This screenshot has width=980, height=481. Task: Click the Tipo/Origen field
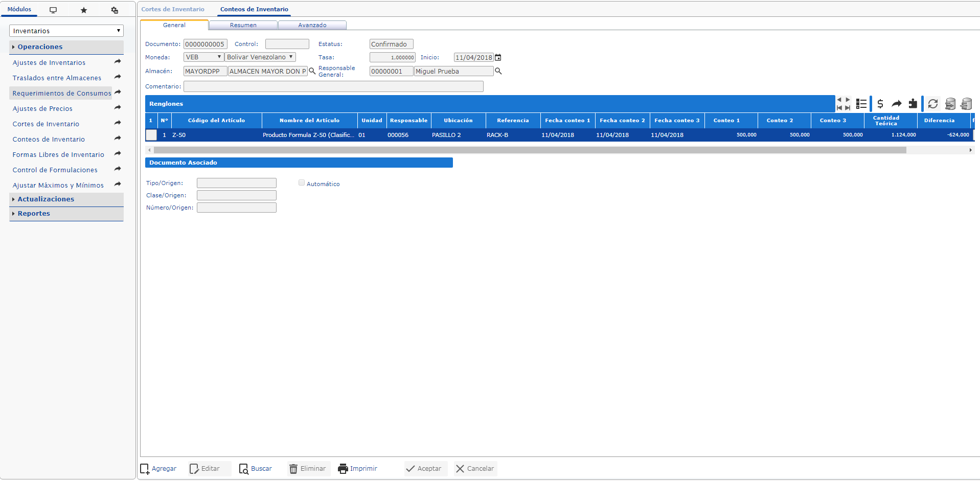[237, 183]
